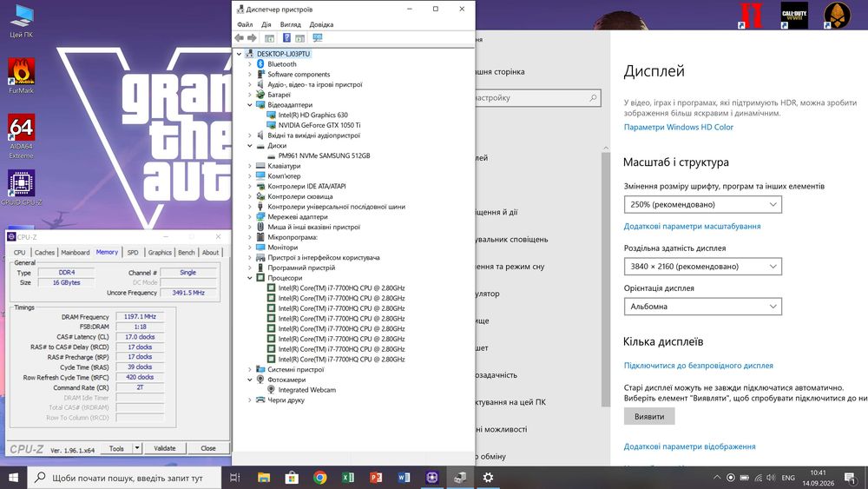Open Параметри Windows HD Color link

tap(678, 128)
